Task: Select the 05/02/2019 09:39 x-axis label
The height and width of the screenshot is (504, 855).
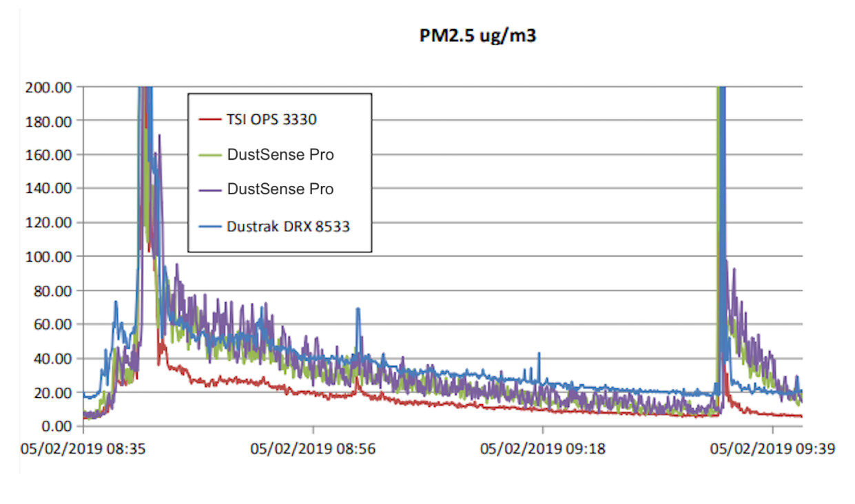Action: point(772,449)
